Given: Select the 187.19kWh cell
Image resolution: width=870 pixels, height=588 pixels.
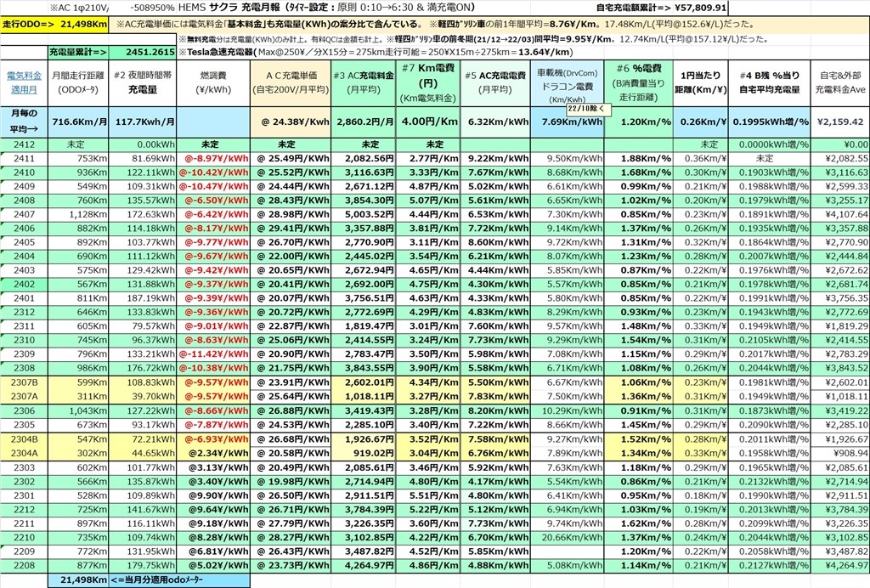Looking at the screenshot, I should (143, 298).
